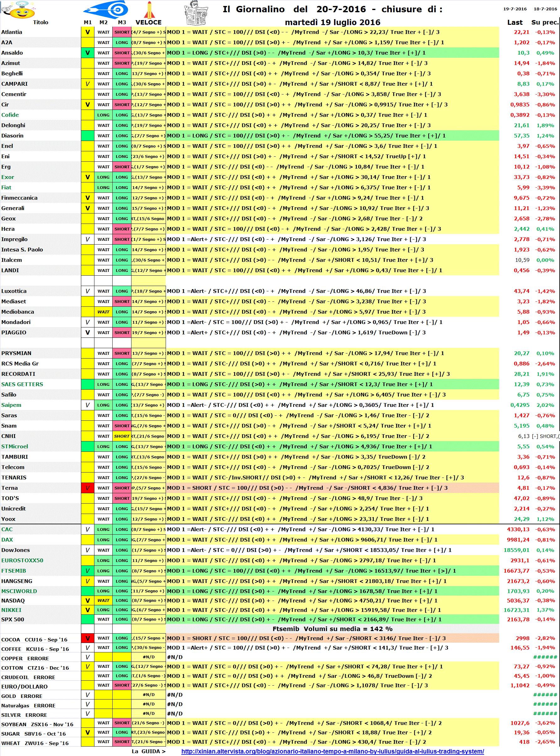Click the SPX 500 row title
The image size is (560, 756).
(13, 619)
